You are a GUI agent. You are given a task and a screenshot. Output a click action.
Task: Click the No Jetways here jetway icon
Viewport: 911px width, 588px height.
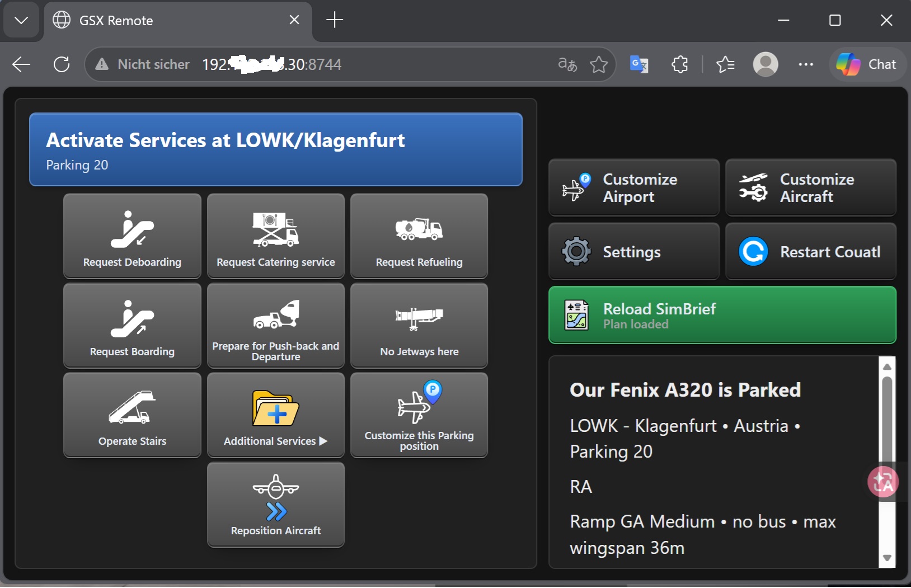click(x=419, y=318)
